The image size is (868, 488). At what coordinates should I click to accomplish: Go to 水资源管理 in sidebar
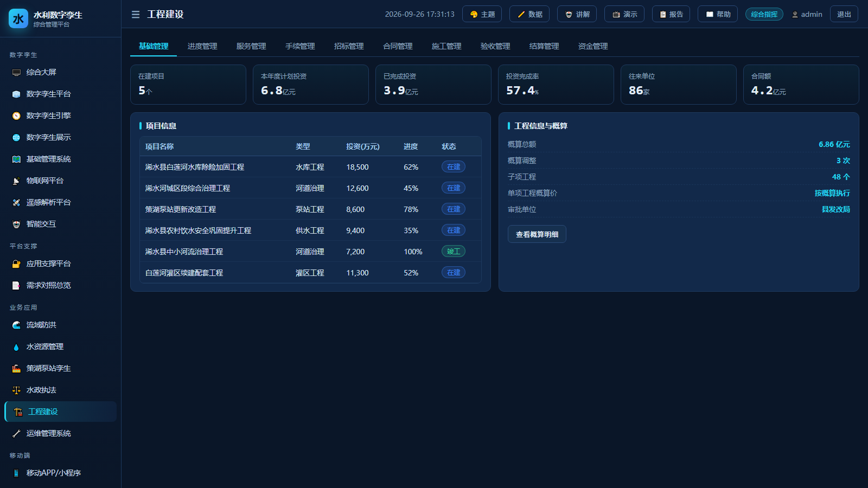click(60, 346)
